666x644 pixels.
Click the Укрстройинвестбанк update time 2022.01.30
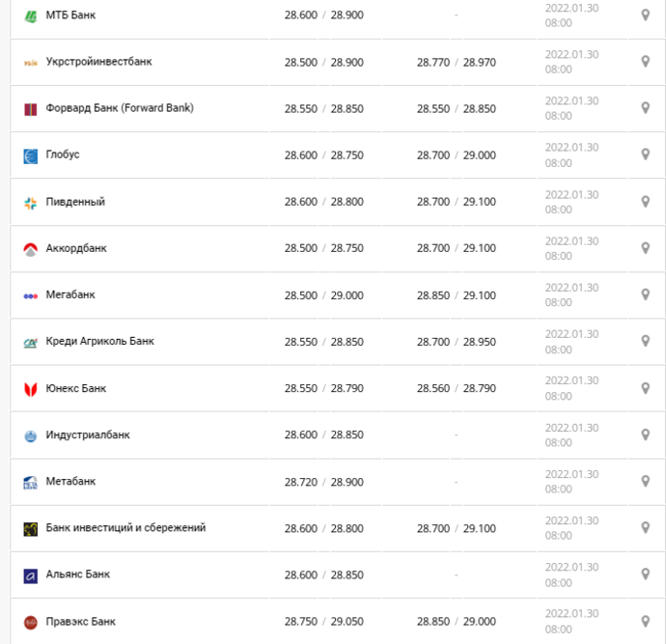[x=571, y=62]
